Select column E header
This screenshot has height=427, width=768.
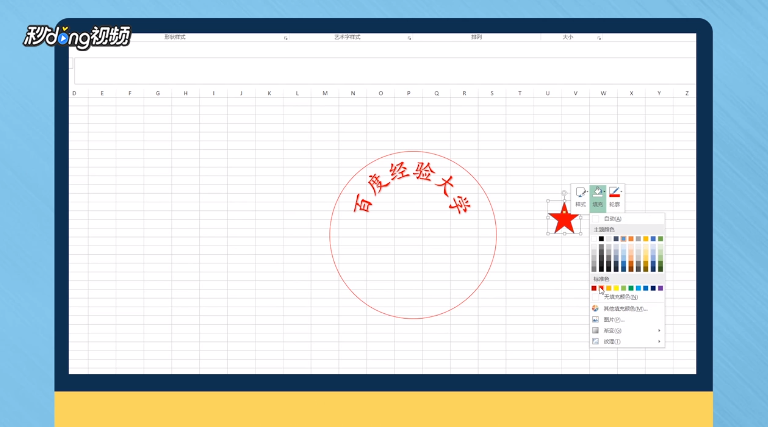point(102,93)
